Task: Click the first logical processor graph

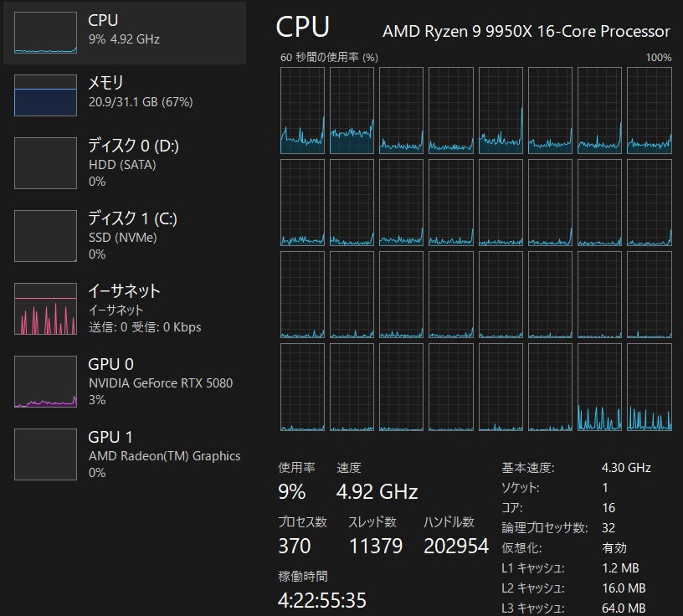Action: 302,110
